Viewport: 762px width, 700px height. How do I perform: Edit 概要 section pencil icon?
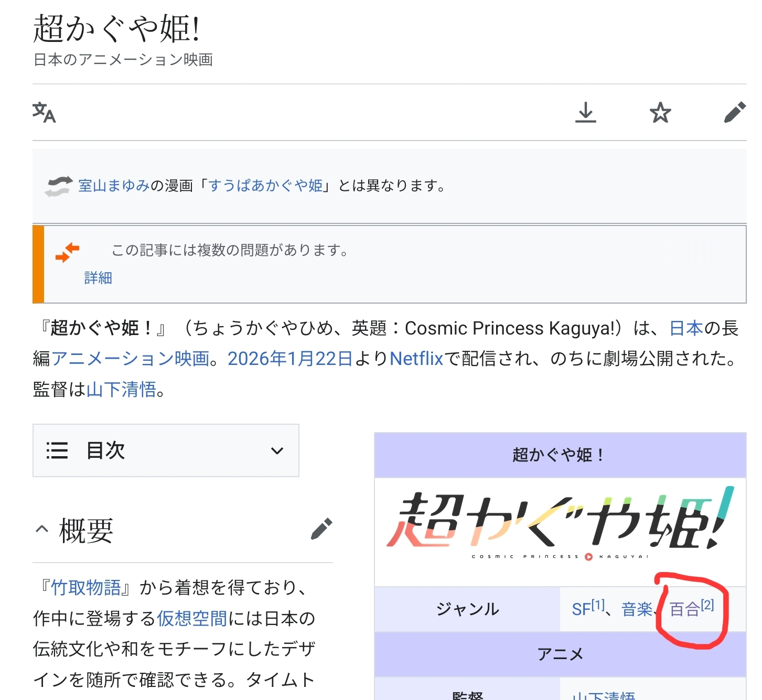321,529
